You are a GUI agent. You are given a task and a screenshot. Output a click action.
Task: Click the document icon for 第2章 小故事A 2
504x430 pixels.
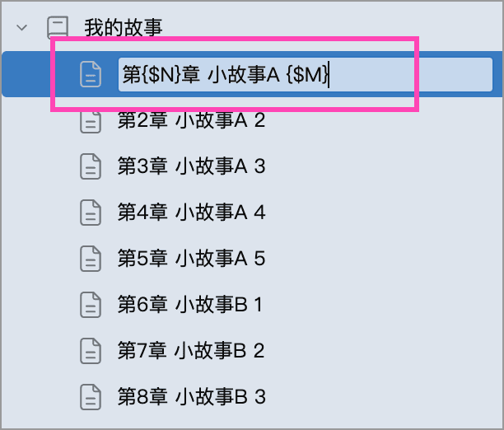coord(91,121)
